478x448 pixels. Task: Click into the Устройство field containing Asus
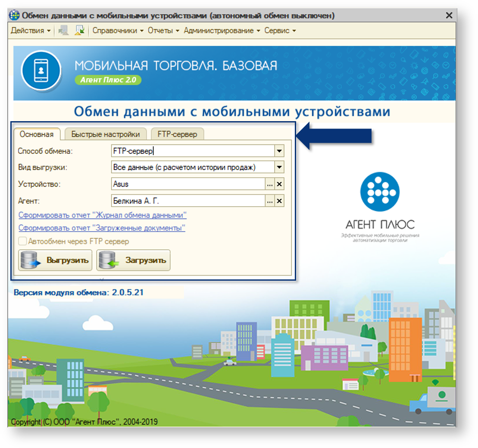pyautogui.click(x=188, y=184)
